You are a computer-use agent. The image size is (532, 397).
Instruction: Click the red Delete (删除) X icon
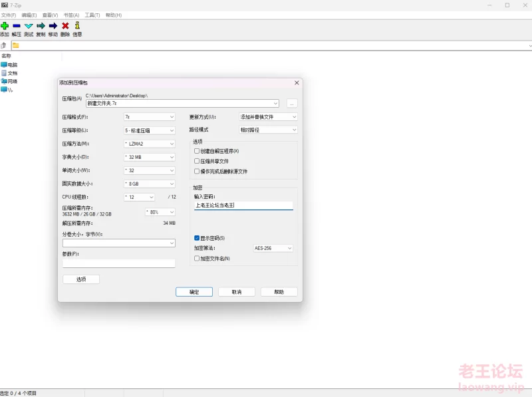pyautogui.click(x=65, y=26)
